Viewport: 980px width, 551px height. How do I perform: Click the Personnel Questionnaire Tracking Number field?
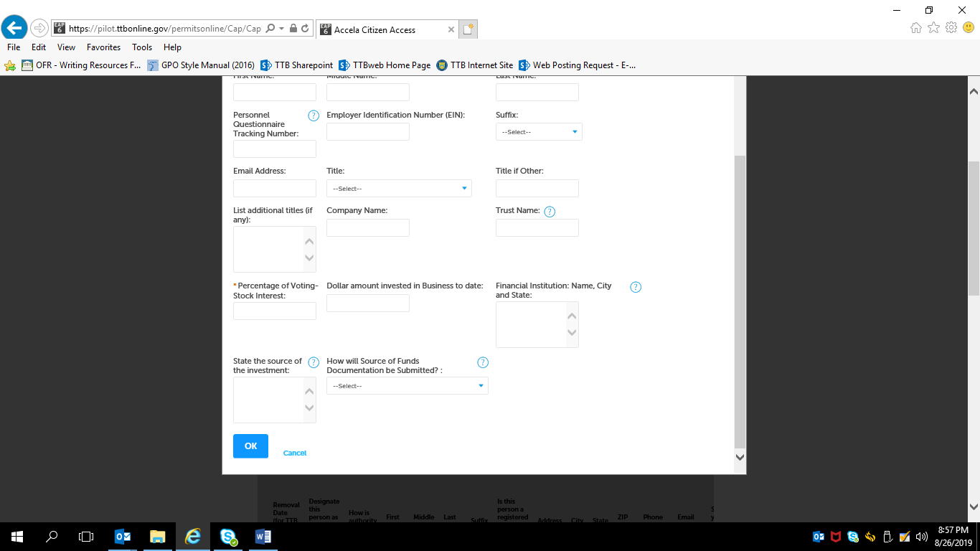(275, 149)
